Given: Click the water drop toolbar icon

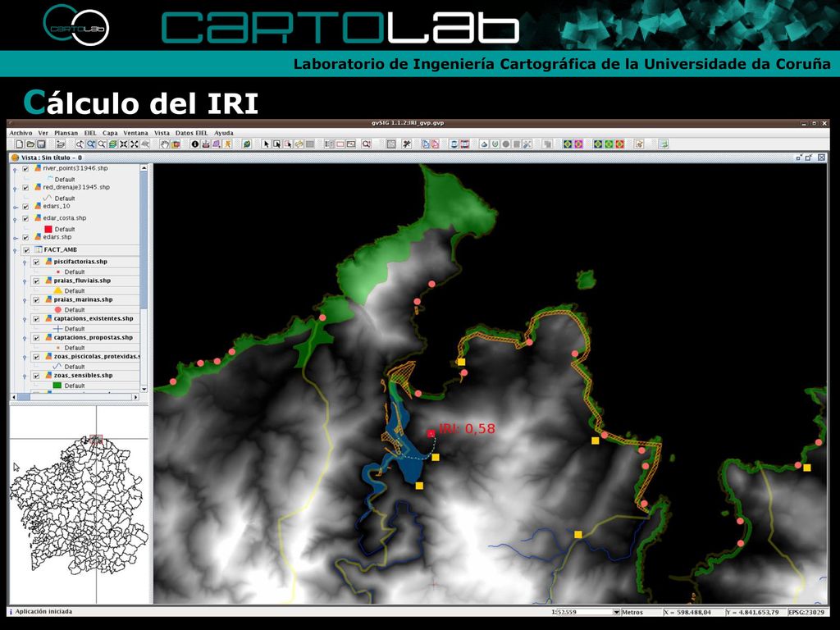Looking at the screenshot, I should coord(484,144).
